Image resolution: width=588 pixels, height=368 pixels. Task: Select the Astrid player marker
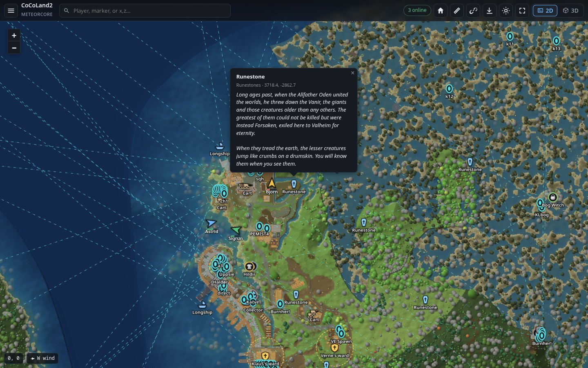(x=211, y=223)
